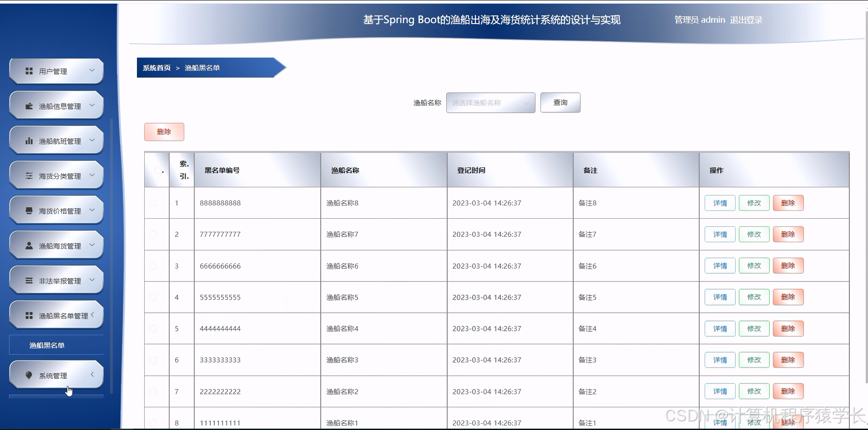Viewport: 868px width, 430px height.
Task: Go to 系统首页 in breadcrumb
Action: click(x=156, y=68)
